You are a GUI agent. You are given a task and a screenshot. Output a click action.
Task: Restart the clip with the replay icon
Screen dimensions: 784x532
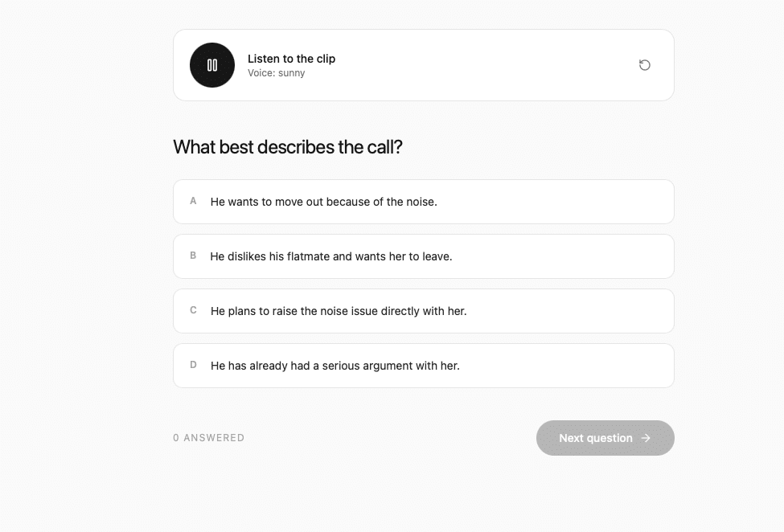tap(645, 65)
